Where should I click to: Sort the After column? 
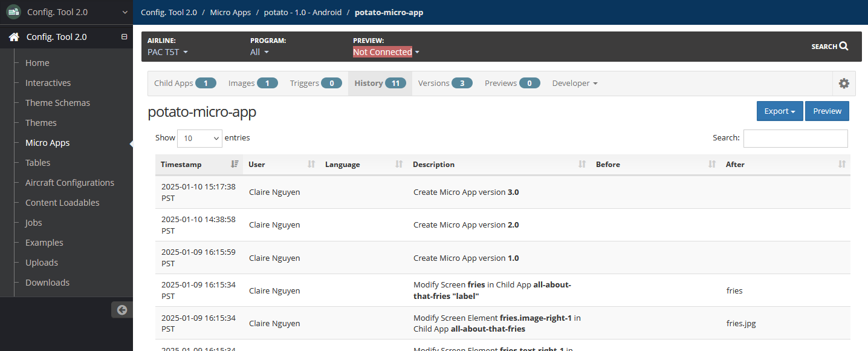tap(841, 164)
